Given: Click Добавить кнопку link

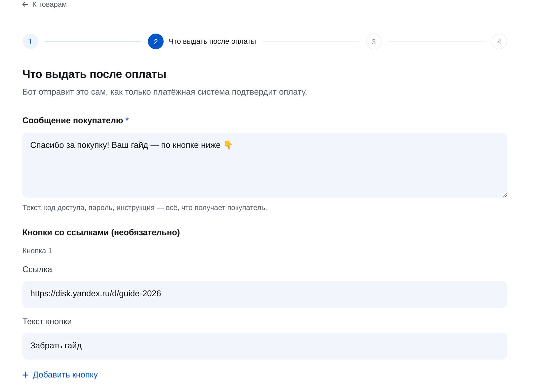Looking at the screenshot, I should tap(65, 375).
